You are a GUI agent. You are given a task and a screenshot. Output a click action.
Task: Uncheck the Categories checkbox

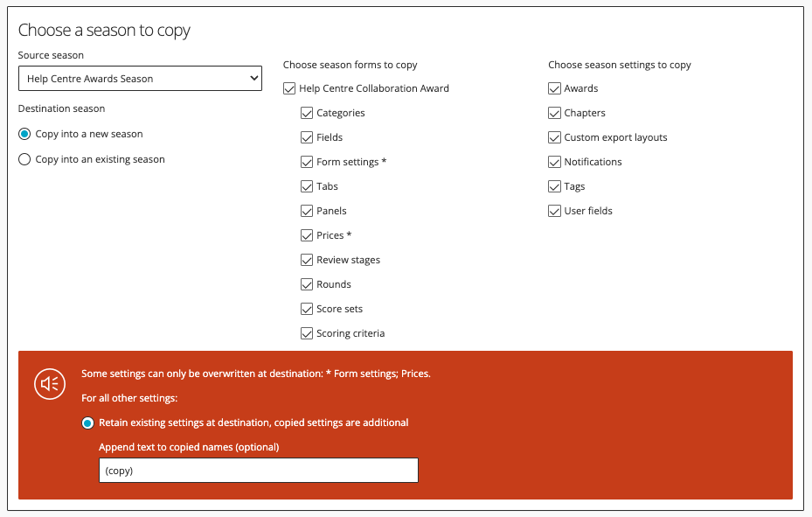pos(307,113)
